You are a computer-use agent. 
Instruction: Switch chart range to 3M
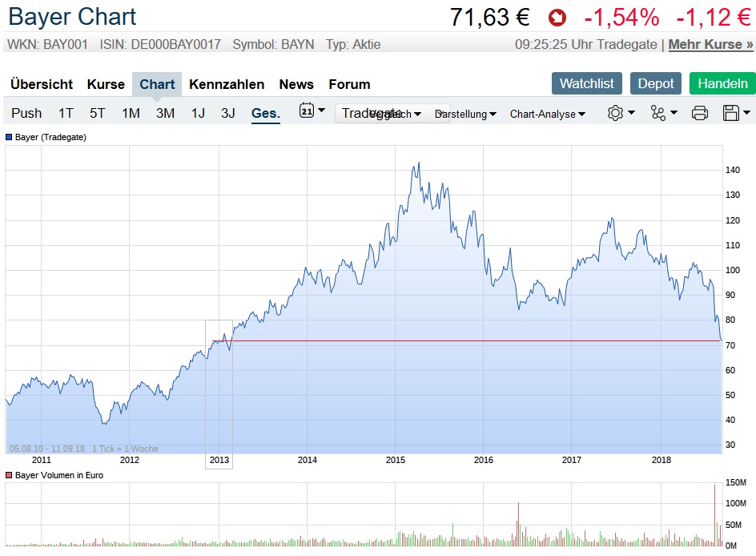tap(165, 114)
